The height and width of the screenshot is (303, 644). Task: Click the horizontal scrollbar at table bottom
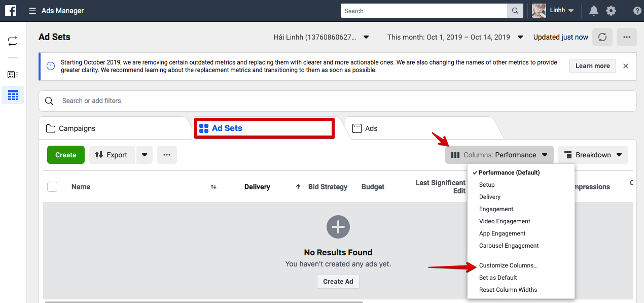coord(204,301)
